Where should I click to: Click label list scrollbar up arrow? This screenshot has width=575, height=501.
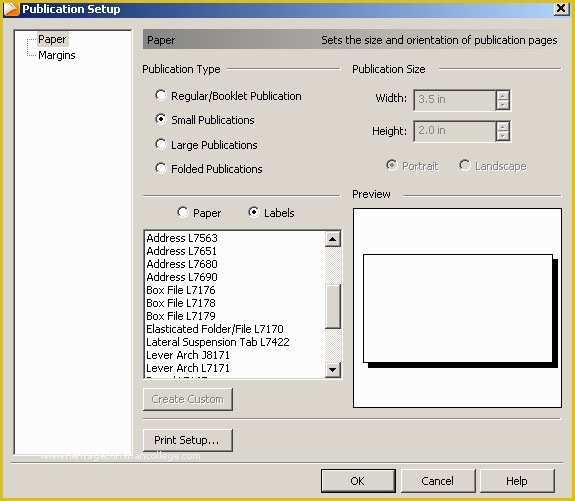[333, 239]
